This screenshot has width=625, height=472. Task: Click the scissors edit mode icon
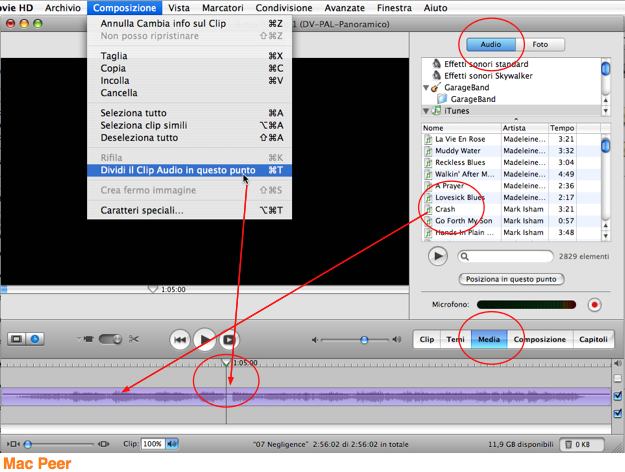point(134,339)
